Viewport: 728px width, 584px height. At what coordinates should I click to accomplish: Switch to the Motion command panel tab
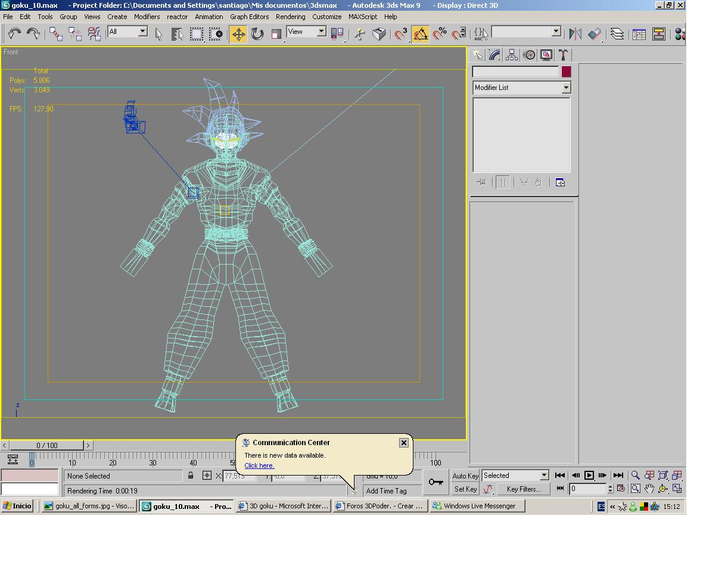coord(529,55)
